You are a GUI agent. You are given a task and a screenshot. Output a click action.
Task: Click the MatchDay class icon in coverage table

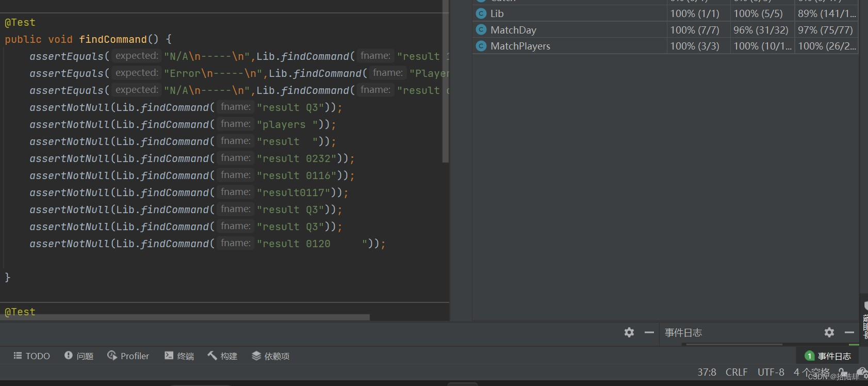click(481, 29)
